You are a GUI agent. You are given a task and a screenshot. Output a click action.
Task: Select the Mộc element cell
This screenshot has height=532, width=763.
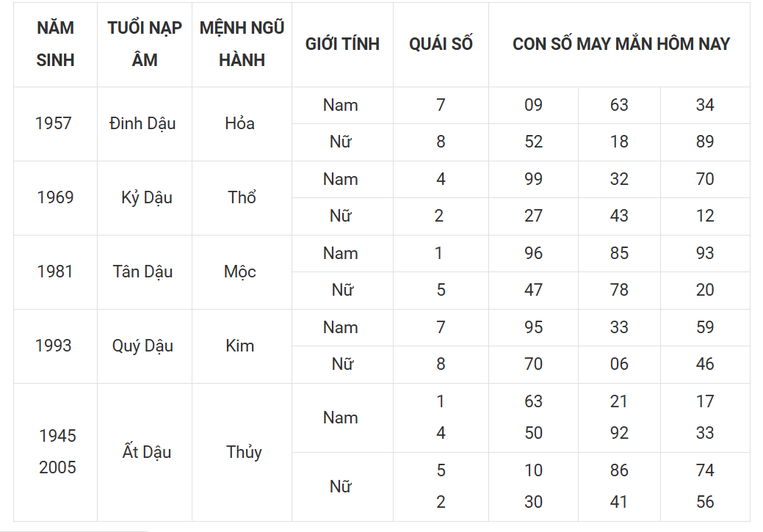point(242,272)
